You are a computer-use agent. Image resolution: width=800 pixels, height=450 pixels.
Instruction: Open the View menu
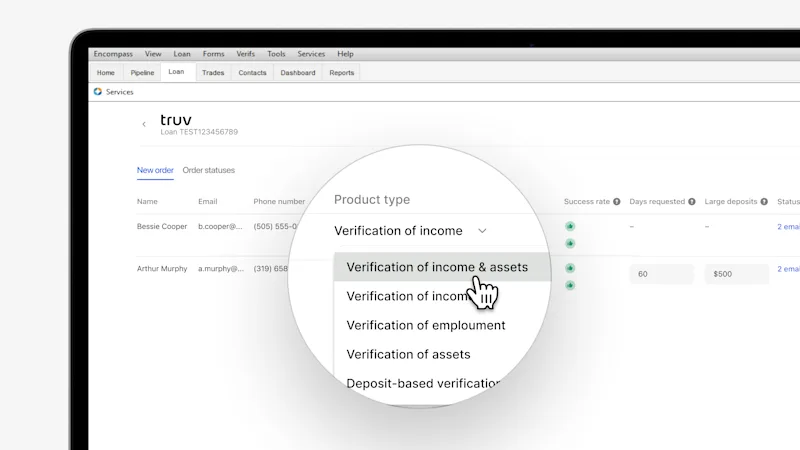pos(153,54)
